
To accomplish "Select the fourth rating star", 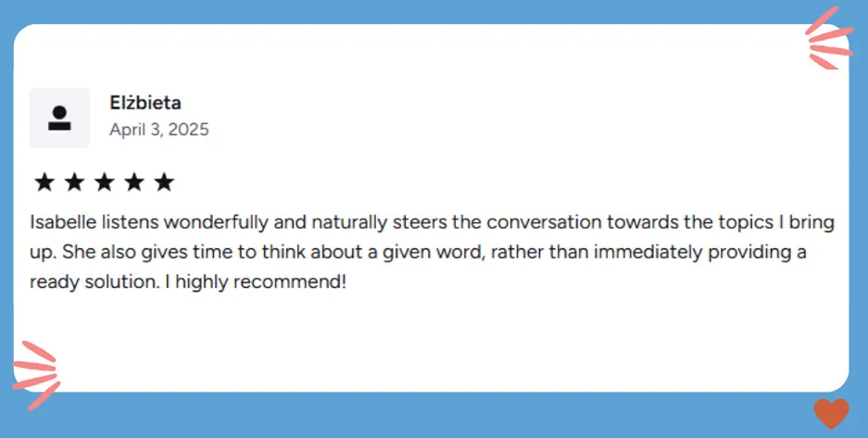I will 133,182.
